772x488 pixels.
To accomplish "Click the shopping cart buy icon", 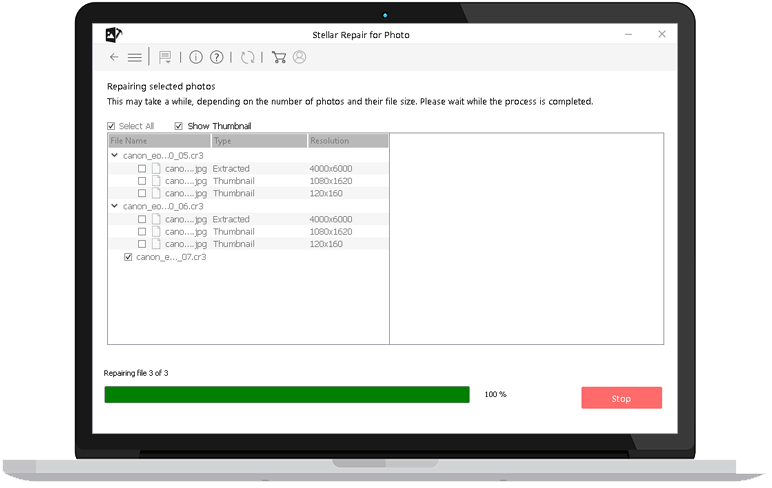I will pyautogui.click(x=279, y=58).
